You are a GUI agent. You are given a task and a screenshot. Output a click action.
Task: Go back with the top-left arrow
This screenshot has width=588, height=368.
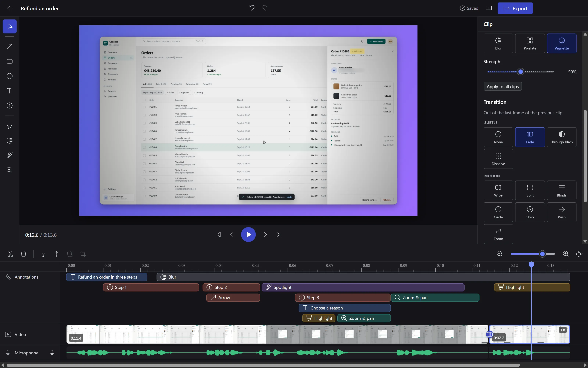(x=10, y=8)
